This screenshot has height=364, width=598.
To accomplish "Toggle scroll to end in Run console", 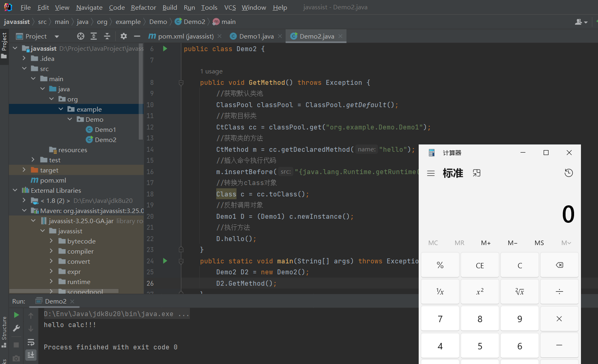I will pyautogui.click(x=31, y=355).
